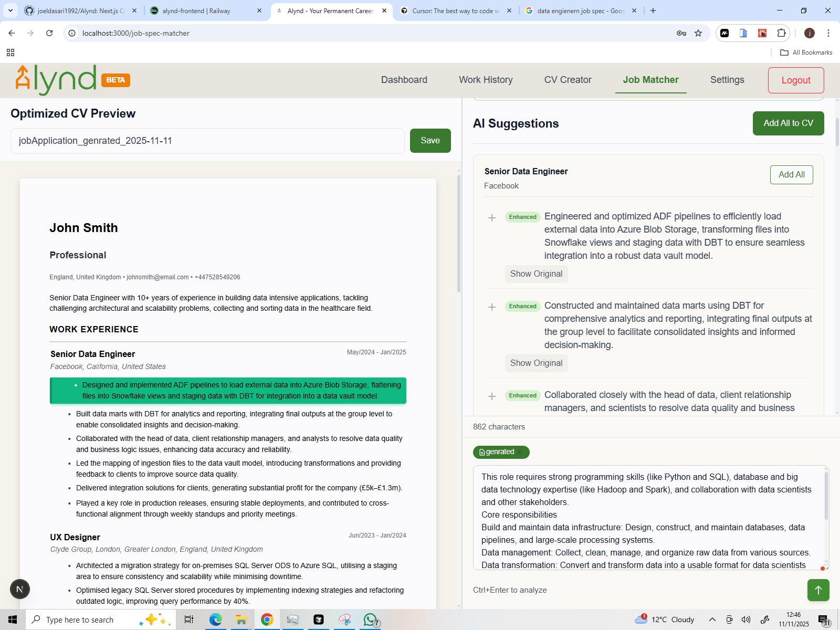This screenshot has height=630, width=840.
Task: Click the green arrow to analyze the job spec
Action: coord(818,590)
